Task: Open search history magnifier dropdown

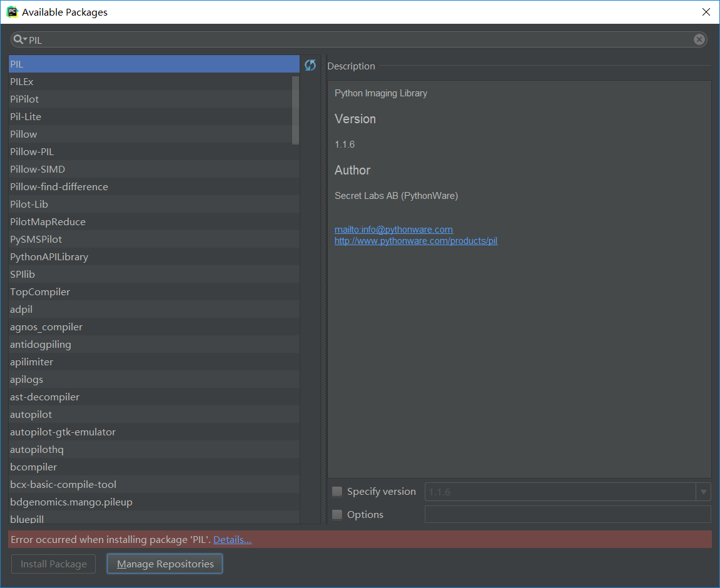Action: (x=20, y=39)
